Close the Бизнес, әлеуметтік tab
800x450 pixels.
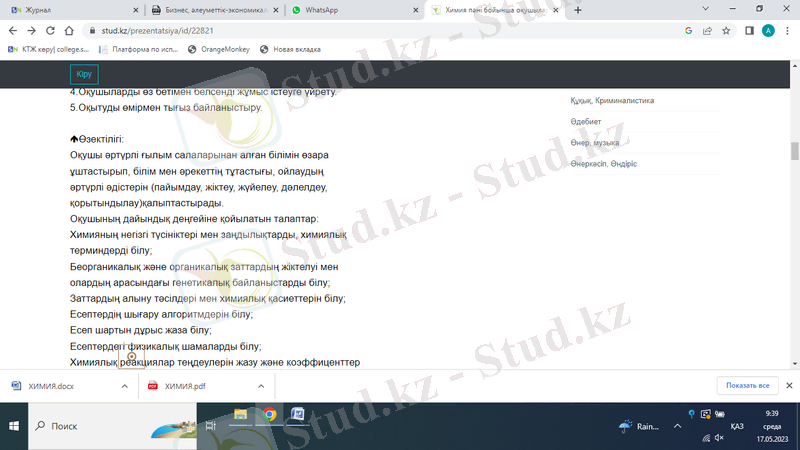pyautogui.click(x=276, y=10)
